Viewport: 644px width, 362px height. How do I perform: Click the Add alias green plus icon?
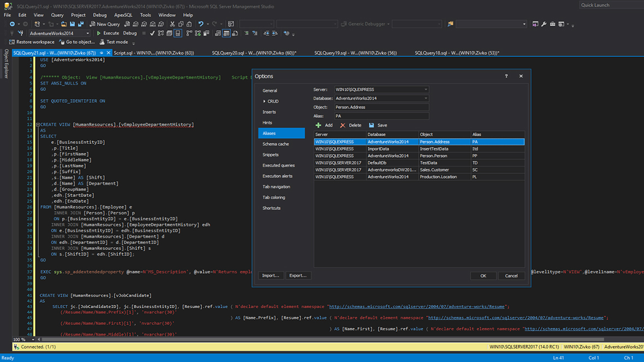(318, 126)
